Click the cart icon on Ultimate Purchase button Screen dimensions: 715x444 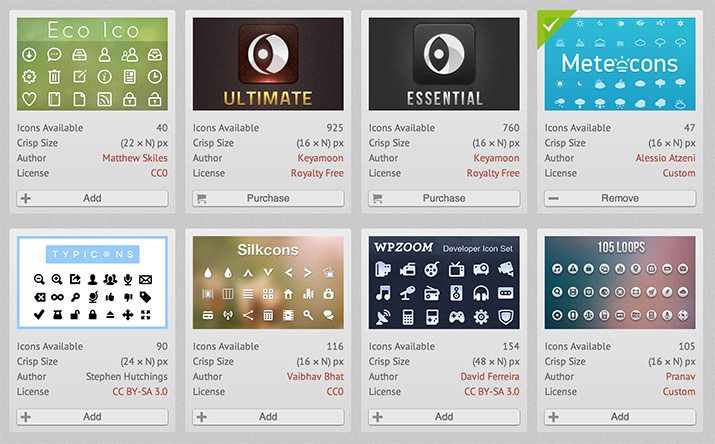(201, 198)
